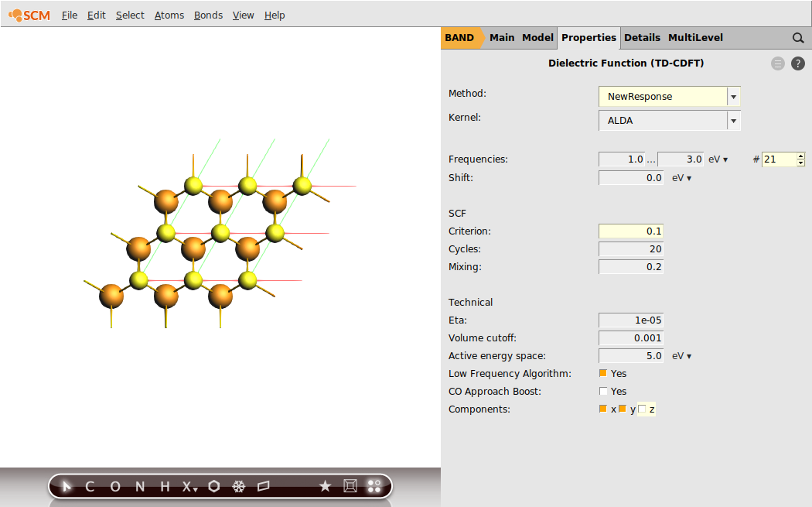Image resolution: width=812 pixels, height=507 pixels.
Task: Open the Method dropdown showing NewResponse
Action: 732,96
